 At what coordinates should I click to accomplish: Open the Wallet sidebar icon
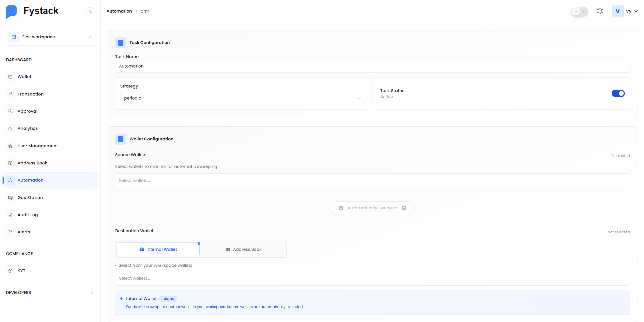click(11, 77)
